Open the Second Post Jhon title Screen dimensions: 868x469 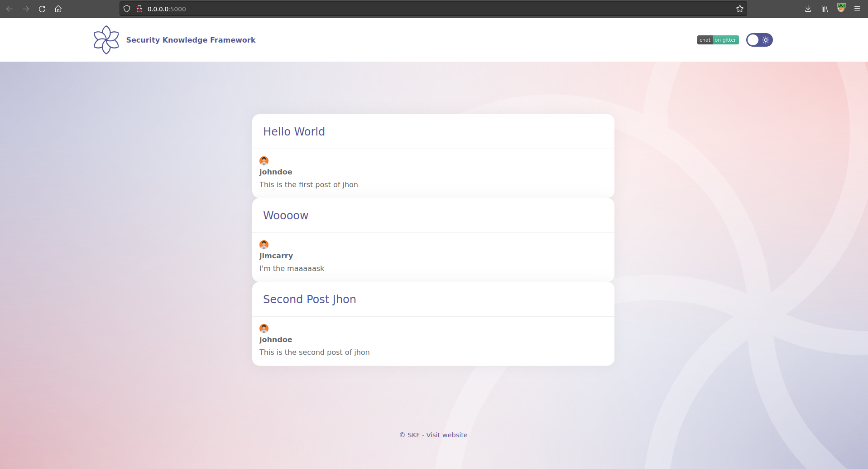[x=309, y=300]
